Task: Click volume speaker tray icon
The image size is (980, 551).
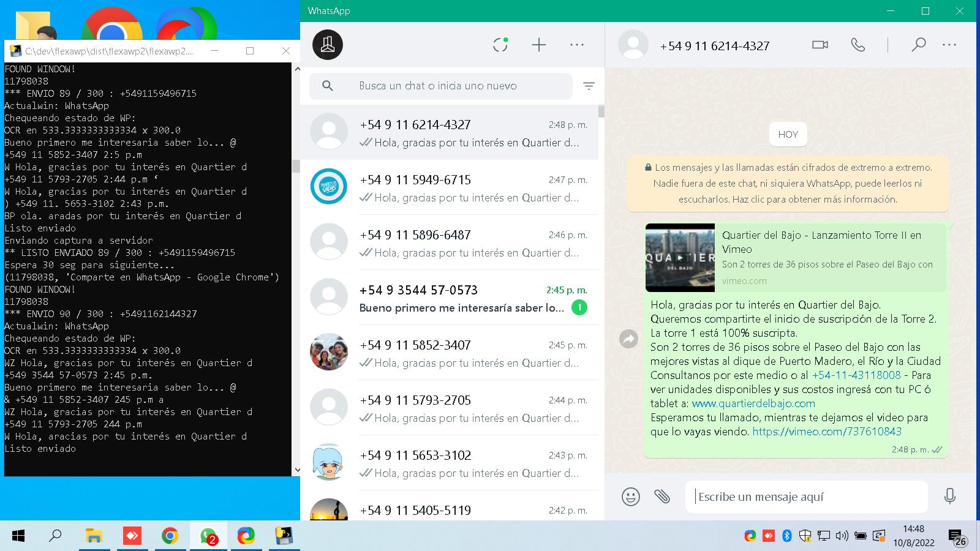Action: point(842,536)
